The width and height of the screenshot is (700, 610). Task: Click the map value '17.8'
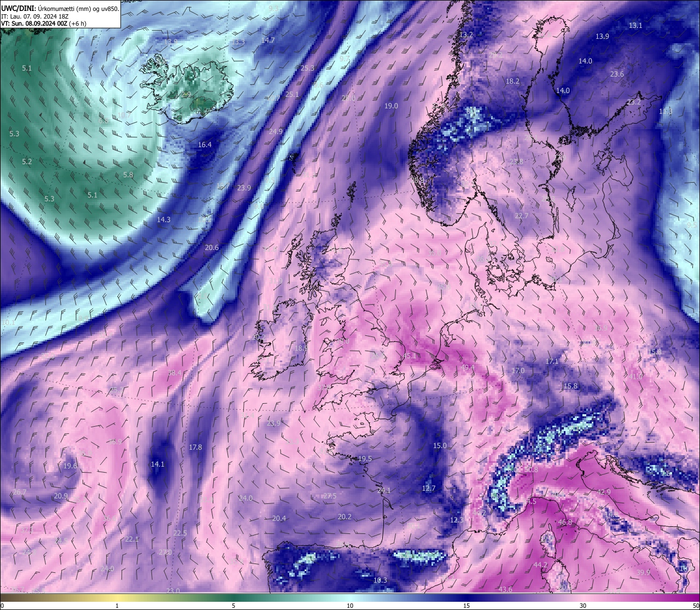point(195,448)
